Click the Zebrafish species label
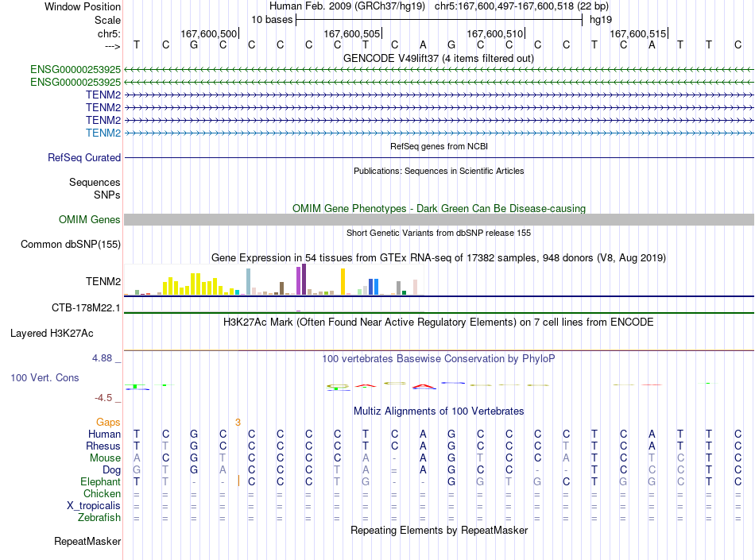 [x=99, y=518]
